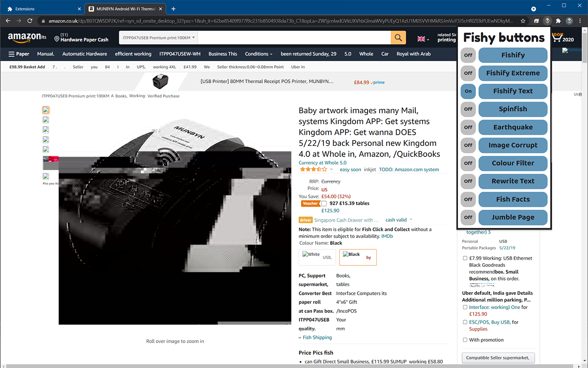Screen dimensions: 588x368
Task: Click the browser address bar URL
Action: point(280,21)
